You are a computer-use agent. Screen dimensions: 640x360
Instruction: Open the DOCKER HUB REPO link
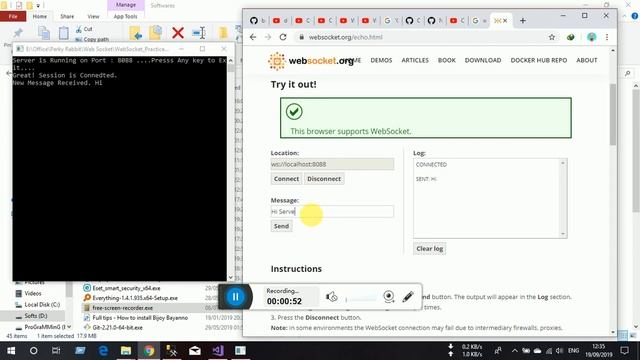(x=539, y=60)
